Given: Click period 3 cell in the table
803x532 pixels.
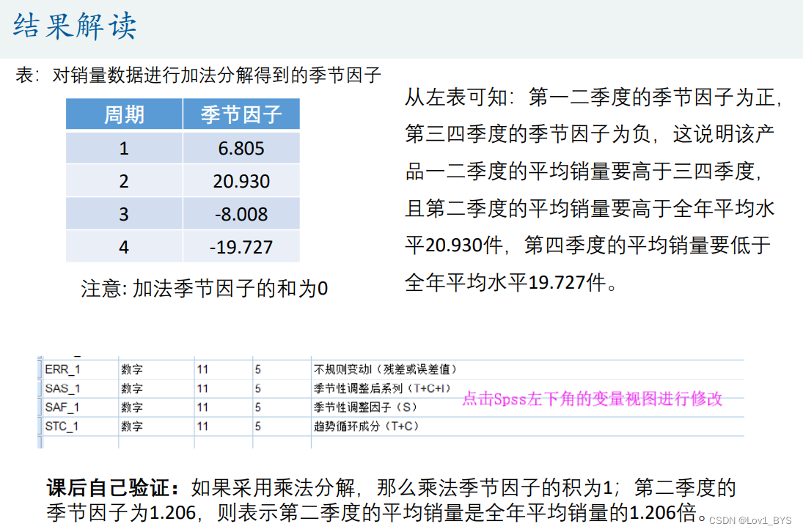Looking at the screenshot, I should pyautogui.click(x=124, y=215).
